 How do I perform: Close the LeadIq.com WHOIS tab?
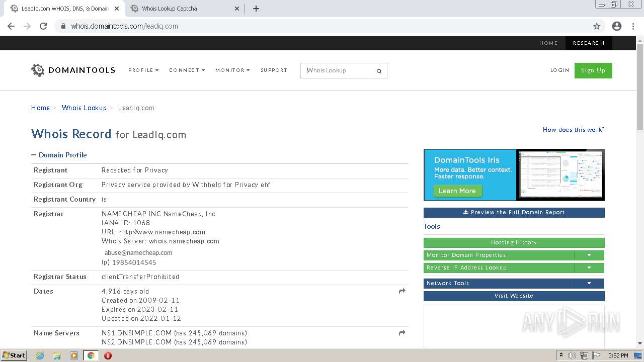[x=117, y=9]
